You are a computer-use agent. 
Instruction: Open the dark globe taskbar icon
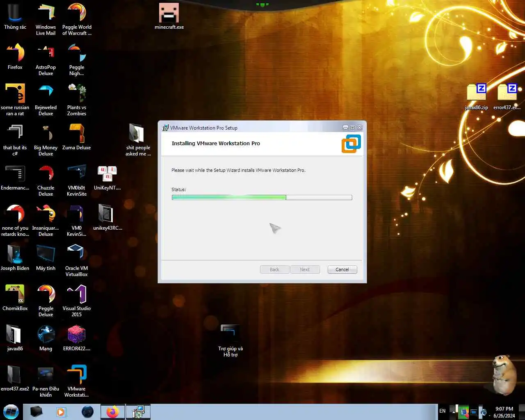(87, 412)
